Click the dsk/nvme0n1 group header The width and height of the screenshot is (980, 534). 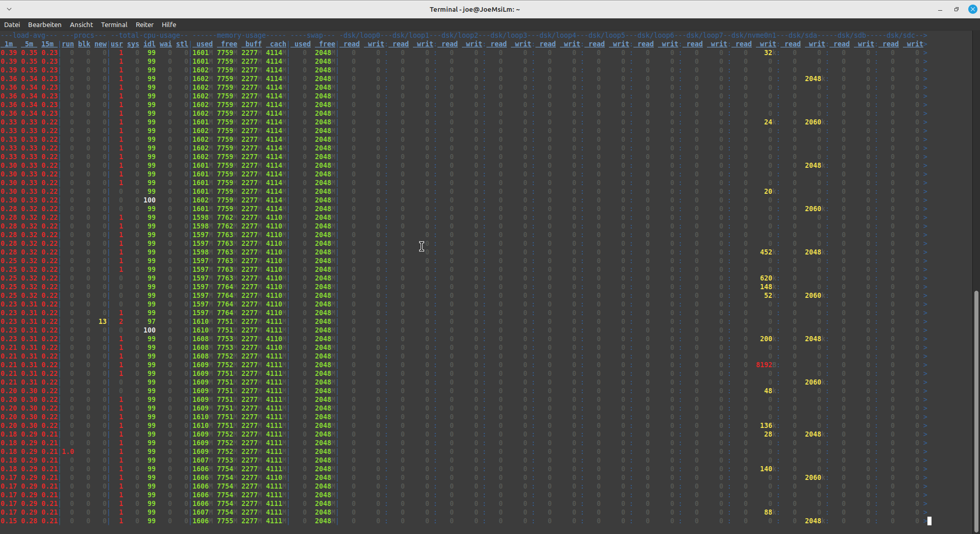[754, 35]
